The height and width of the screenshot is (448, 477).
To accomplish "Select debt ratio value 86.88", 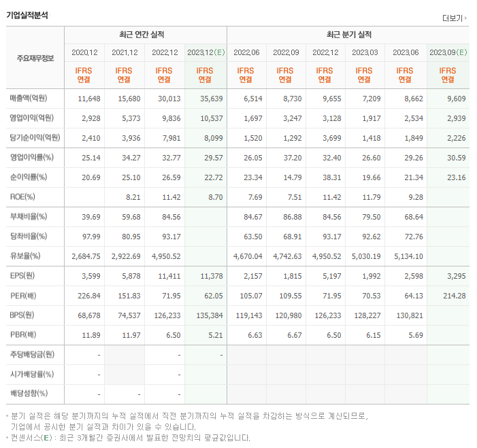I will pos(293,217).
